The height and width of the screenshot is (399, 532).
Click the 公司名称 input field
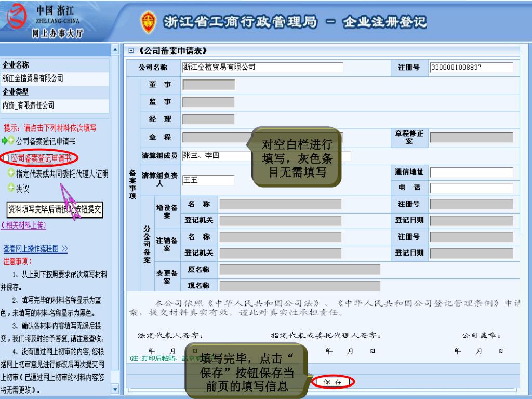point(262,67)
